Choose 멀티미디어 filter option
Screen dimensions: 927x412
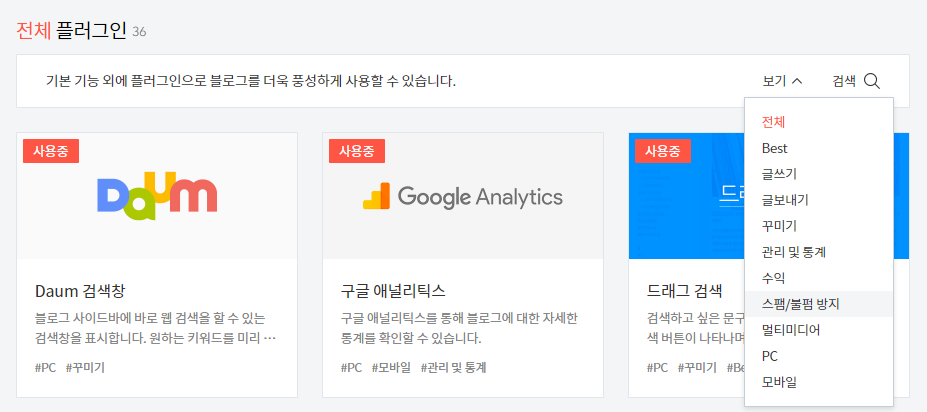tap(819, 330)
